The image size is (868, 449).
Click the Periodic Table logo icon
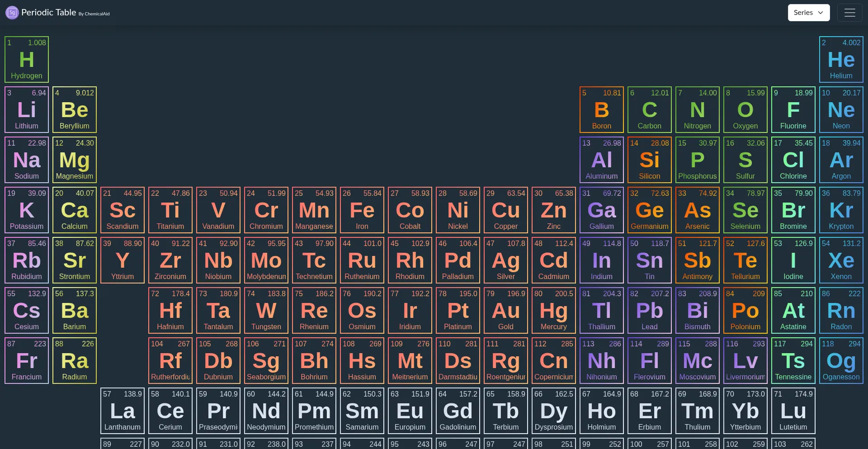pos(12,13)
